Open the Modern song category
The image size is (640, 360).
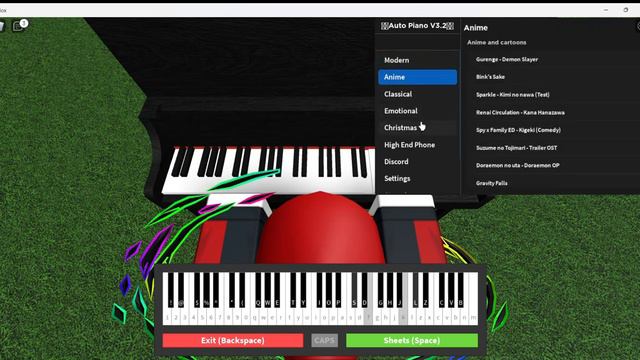(417, 60)
